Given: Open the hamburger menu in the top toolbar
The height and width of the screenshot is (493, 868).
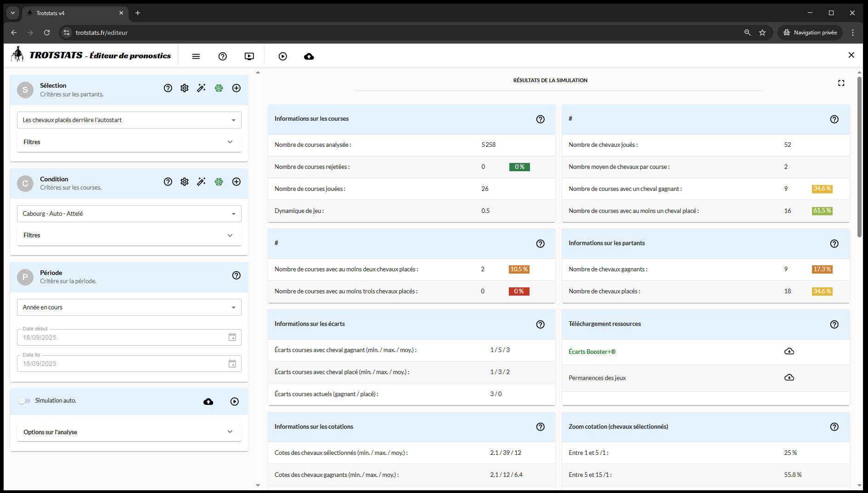Looking at the screenshot, I should coord(196,56).
